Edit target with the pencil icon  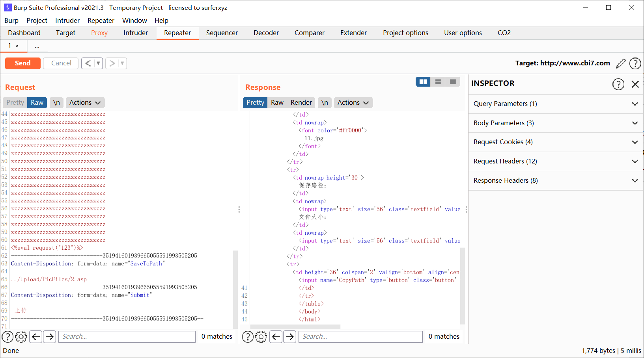621,63
